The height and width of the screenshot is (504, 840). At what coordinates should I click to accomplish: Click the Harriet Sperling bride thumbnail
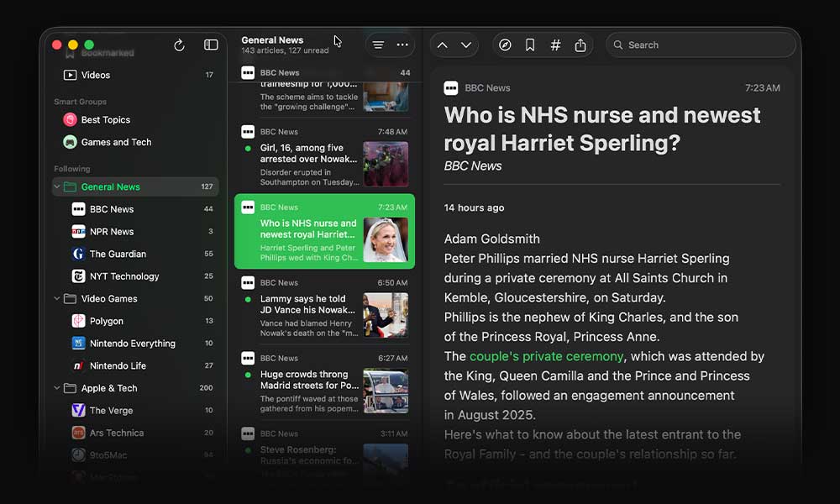pos(386,239)
